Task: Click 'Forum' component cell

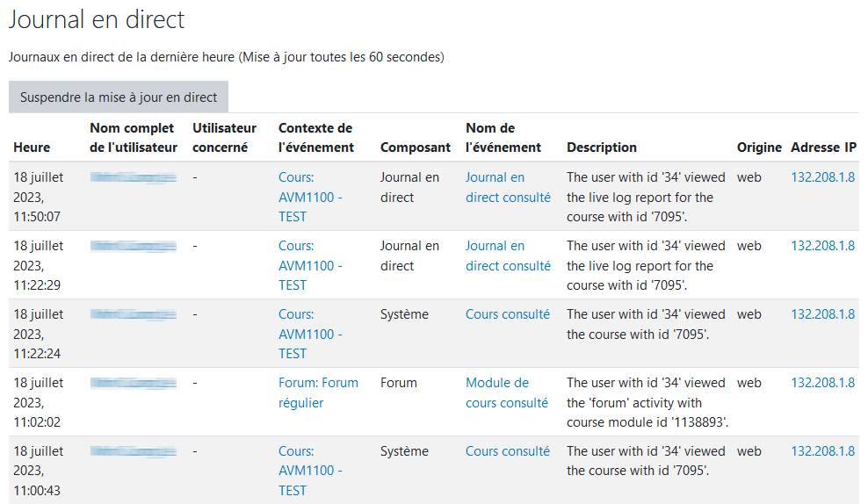Action: pos(399,383)
